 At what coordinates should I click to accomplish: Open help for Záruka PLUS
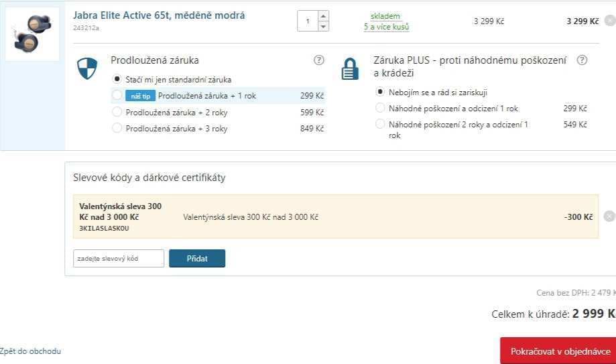point(582,60)
